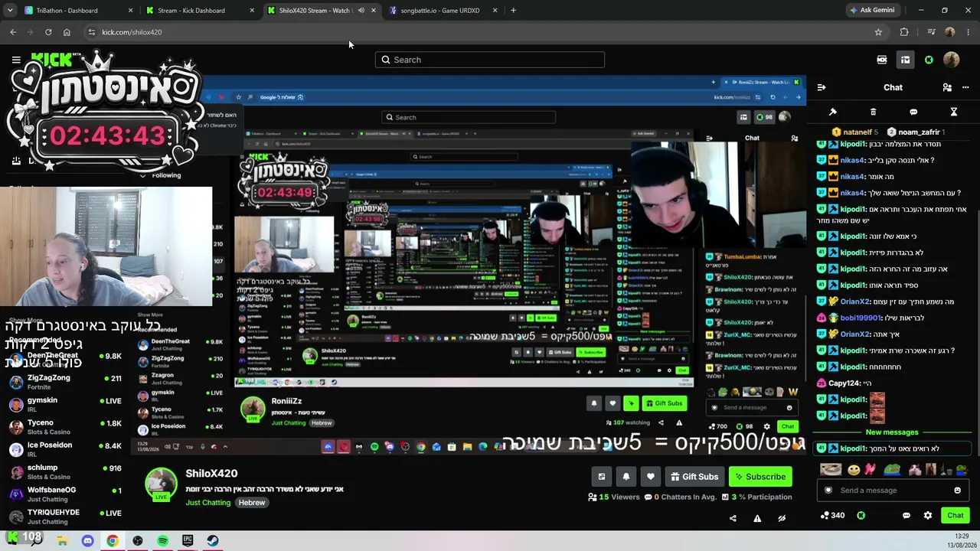Click the theatre mode icon in Kick header

(882, 60)
